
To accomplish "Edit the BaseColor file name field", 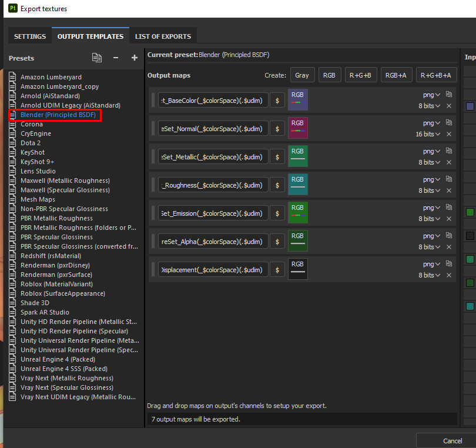I will 213,101.
